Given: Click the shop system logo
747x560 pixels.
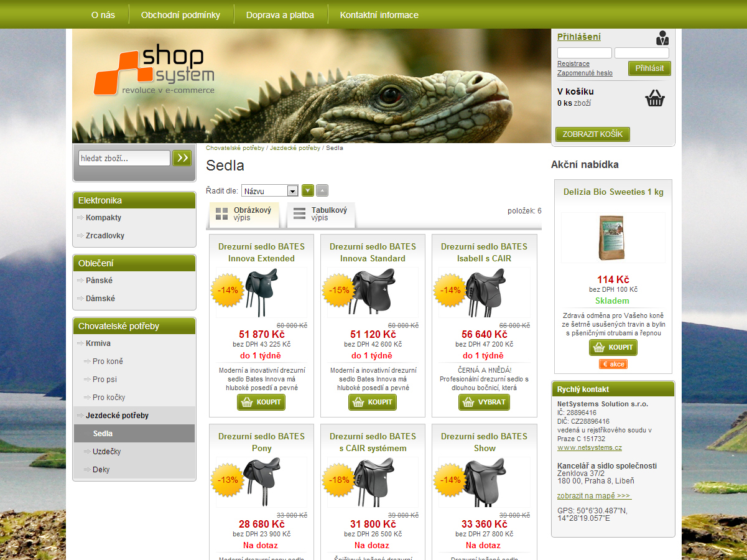Looking at the screenshot, I should click(154, 71).
